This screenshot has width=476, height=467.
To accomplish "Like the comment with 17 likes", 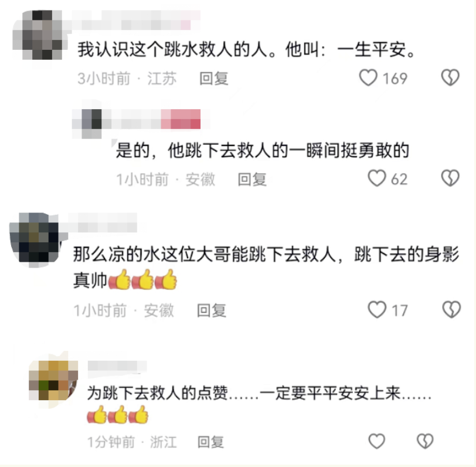I will pos(377,310).
